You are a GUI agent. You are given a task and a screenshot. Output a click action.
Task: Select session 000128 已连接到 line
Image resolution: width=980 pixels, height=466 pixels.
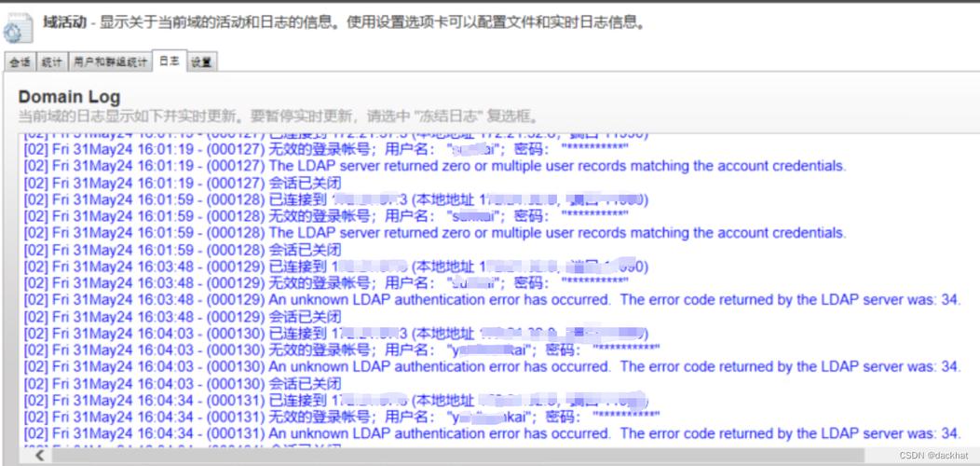pos(336,199)
